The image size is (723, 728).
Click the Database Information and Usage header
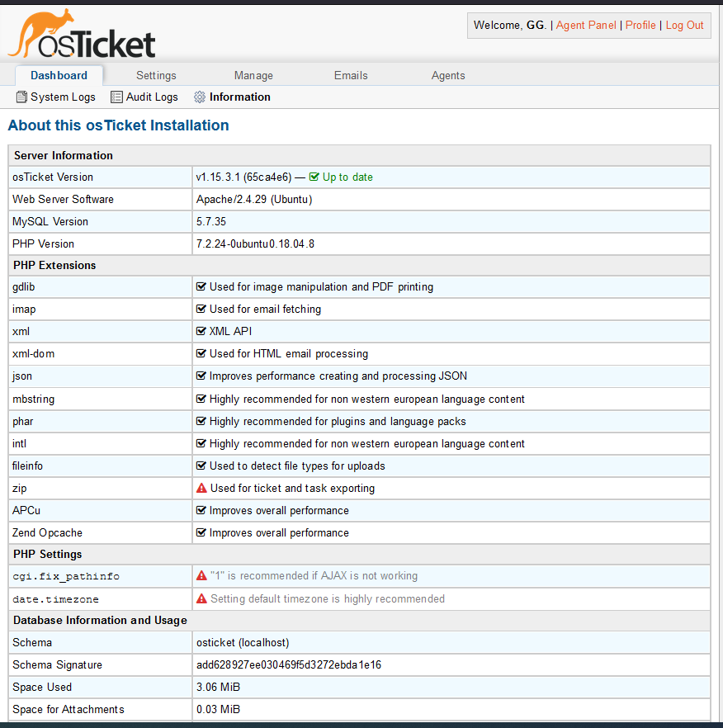pos(100,621)
